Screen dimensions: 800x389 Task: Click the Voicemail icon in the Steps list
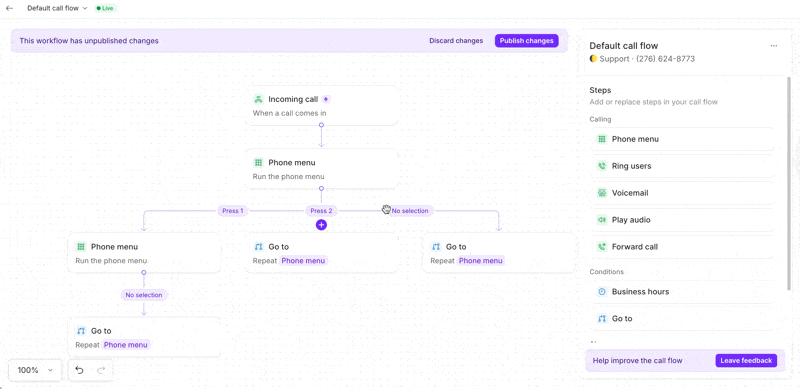point(602,193)
